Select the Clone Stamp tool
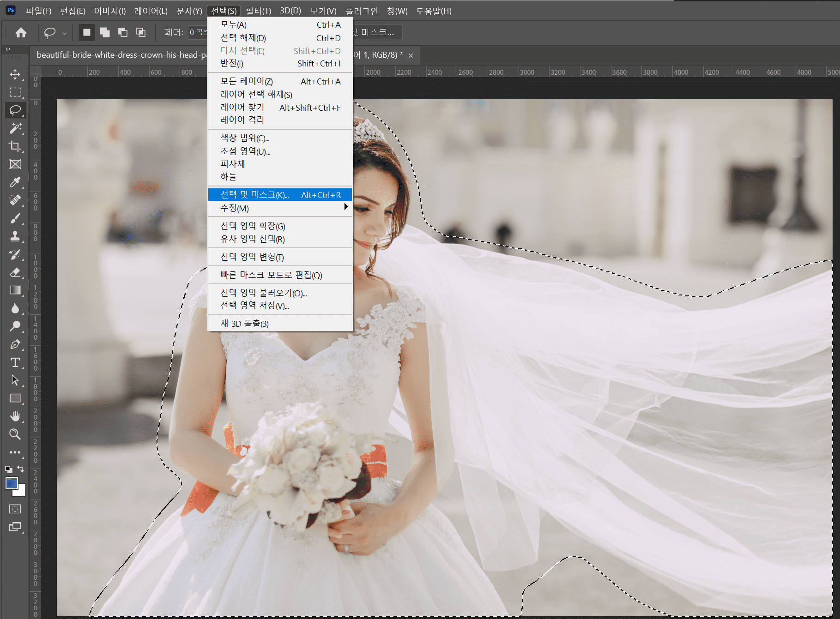The width and height of the screenshot is (840, 619). click(x=15, y=236)
